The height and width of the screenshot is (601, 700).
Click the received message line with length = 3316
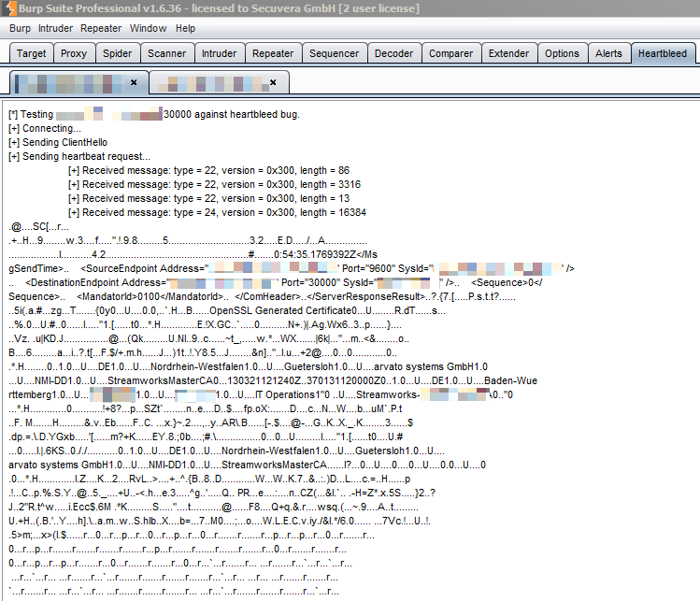pyautogui.click(x=214, y=184)
